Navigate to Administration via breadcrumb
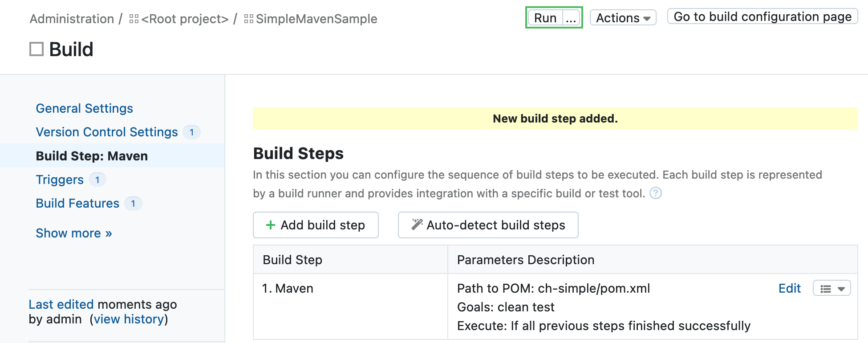 pyautogui.click(x=71, y=18)
